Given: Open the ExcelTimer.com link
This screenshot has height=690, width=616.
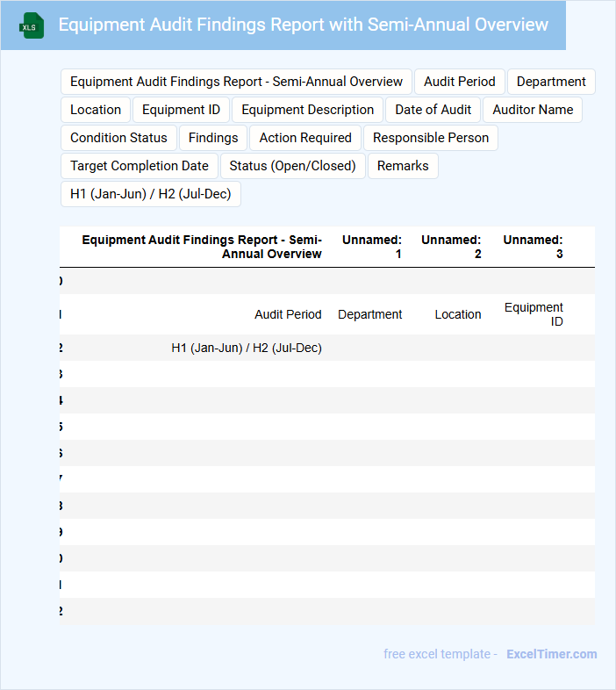Looking at the screenshot, I should (x=551, y=654).
